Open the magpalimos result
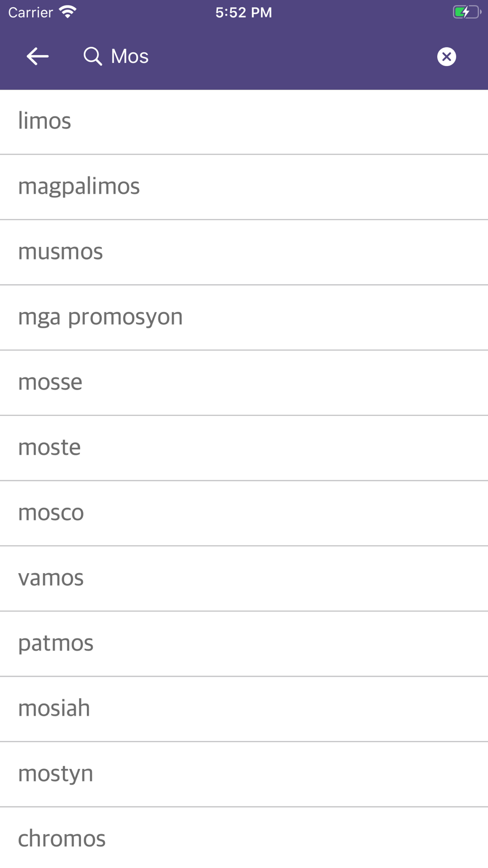This screenshot has height=868, width=488. coord(244,187)
